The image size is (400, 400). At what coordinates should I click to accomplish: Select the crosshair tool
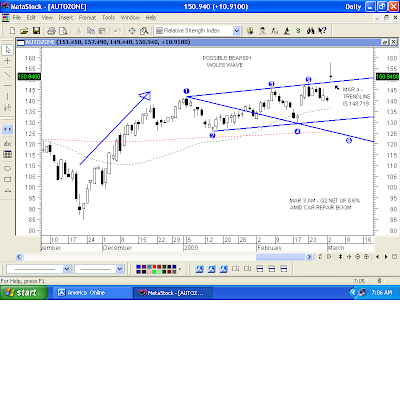8,61
